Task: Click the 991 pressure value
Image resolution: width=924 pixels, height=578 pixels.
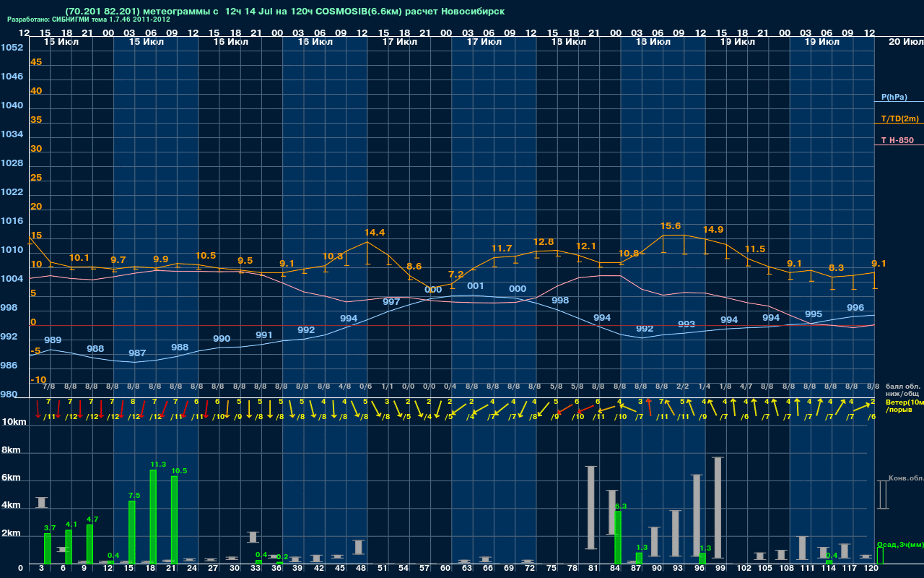Action: click(264, 335)
